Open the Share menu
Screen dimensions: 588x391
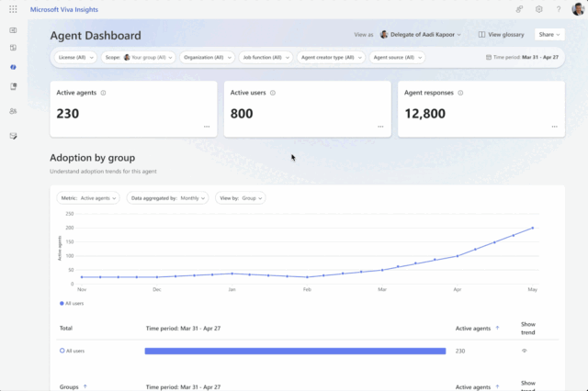click(548, 34)
